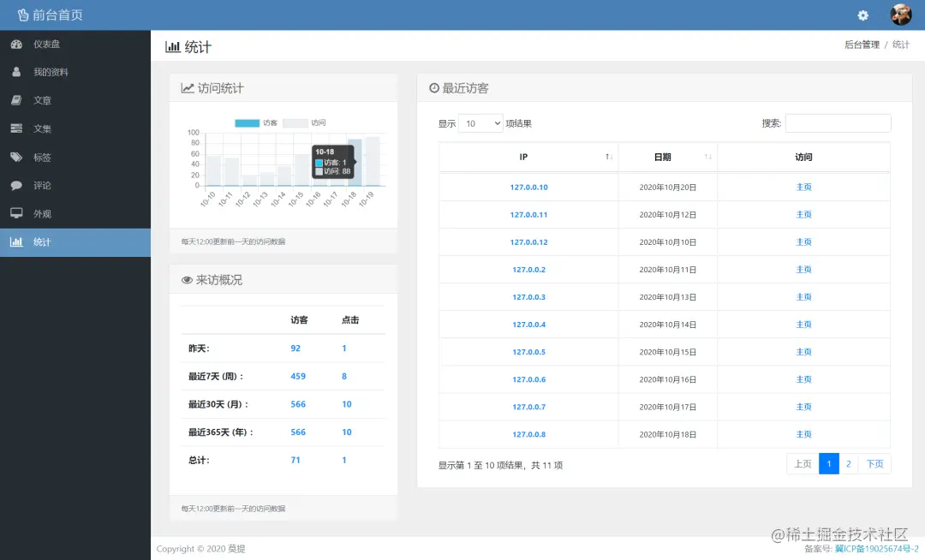The image size is (925, 560).
Task: Click the 搜索 search input field
Action: (x=838, y=123)
